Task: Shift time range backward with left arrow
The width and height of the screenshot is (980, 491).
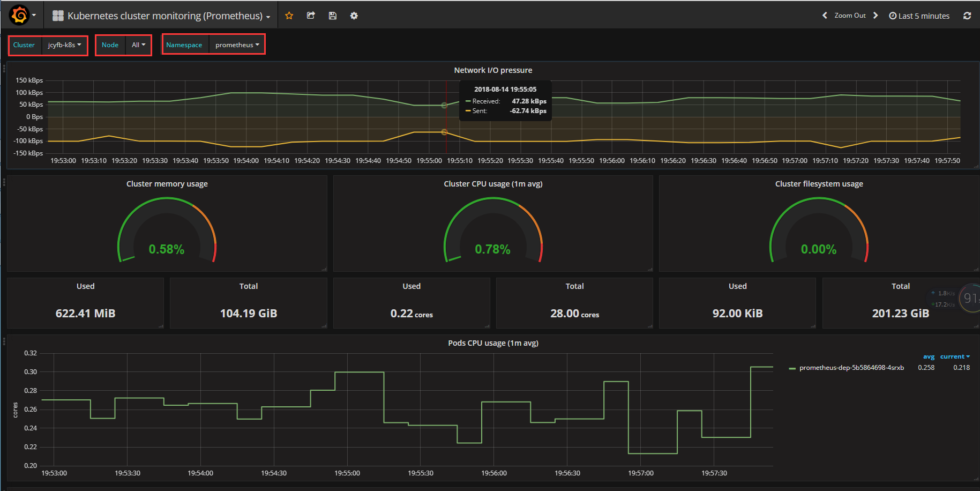Action: 825,16
